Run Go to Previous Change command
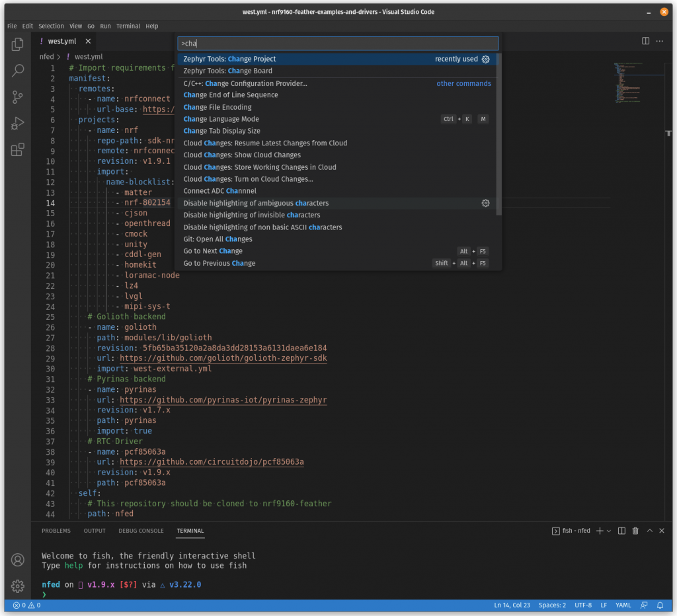The width and height of the screenshot is (677, 616). coord(337,263)
